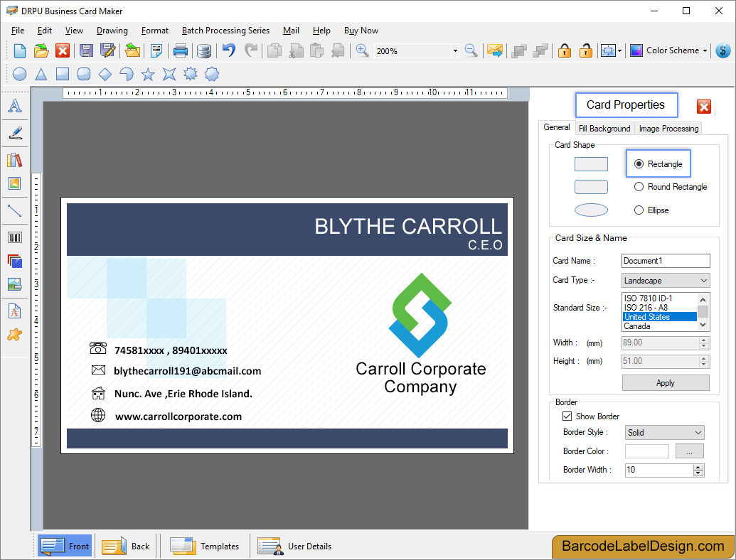Click the Redo arrow icon
This screenshot has height=560, width=736.
[251, 50]
